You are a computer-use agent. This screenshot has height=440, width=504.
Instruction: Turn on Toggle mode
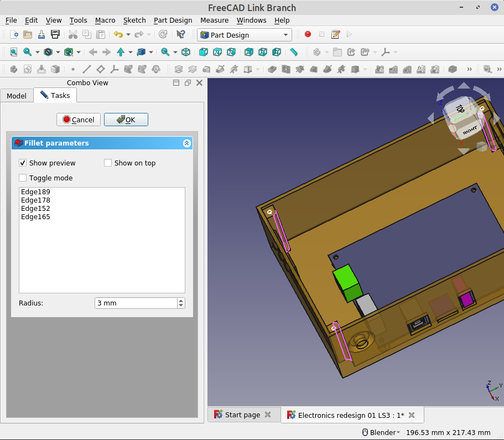(22, 178)
